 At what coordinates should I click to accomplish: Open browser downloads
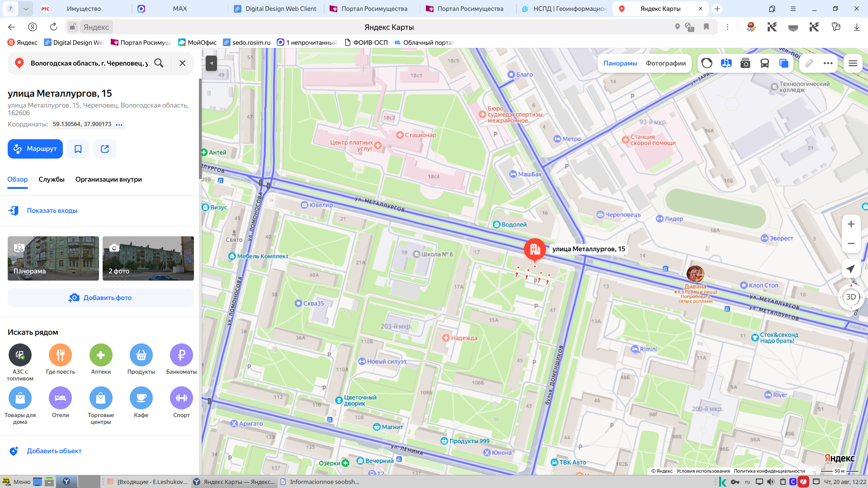(x=857, y=27)
